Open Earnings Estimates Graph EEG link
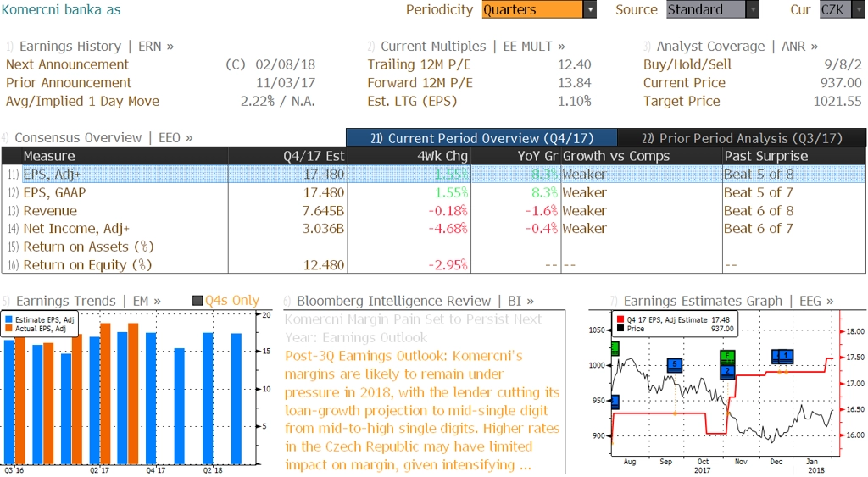The height and width of the screenshot is (477, 868). 728,301
